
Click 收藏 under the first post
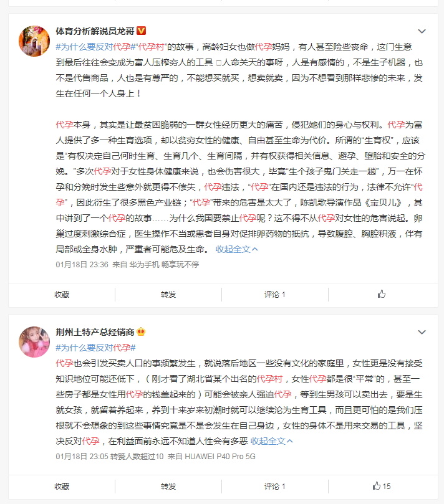coord(62,295)
